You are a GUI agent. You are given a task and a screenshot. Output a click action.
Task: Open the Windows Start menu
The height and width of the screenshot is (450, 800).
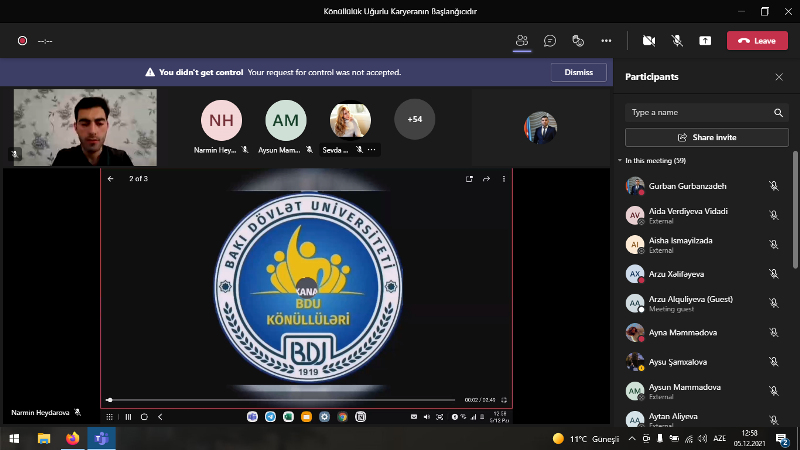[x=14, y=438]
